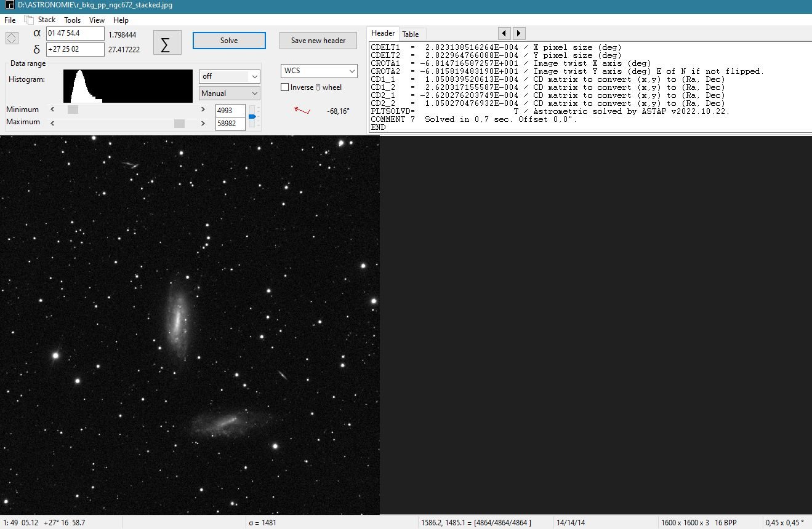Click the left arrow next to Table tab
The image size is (812, 529).
click(x=504, y=33)
